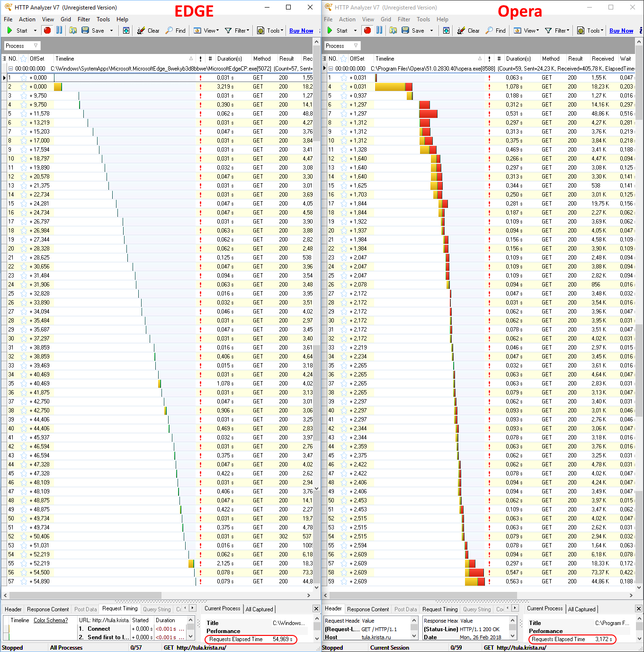The height and width of the screenshot is (652, 644).
Task: Open Save dropdown arrow in EDGE window
Action: [x=112, y=31]
